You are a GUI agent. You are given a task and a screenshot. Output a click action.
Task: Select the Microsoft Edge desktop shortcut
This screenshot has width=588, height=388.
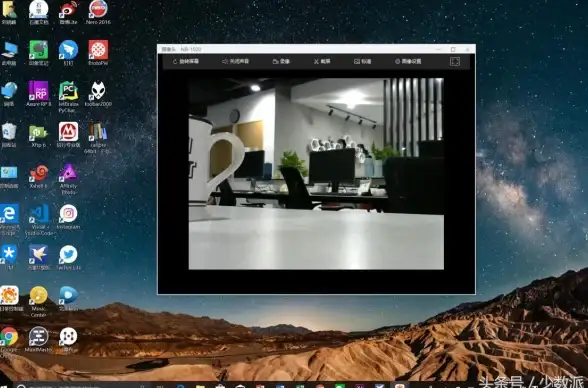[x=9, y=220]
